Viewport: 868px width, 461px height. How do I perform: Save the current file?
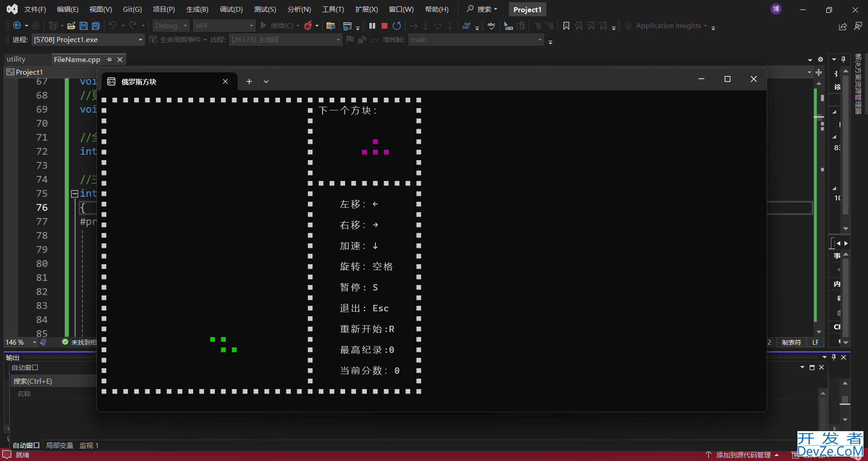click(x=84, y=26)
